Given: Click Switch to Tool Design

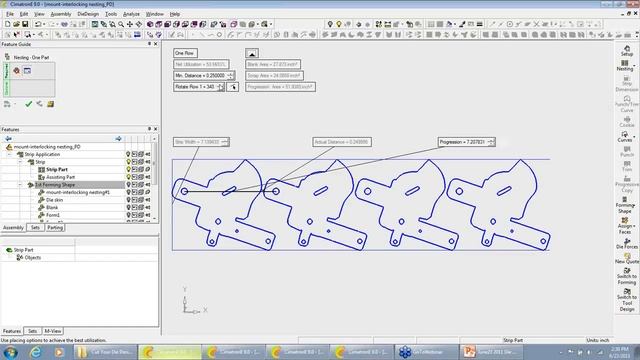Looking at the screenshot, I should 627,300.
